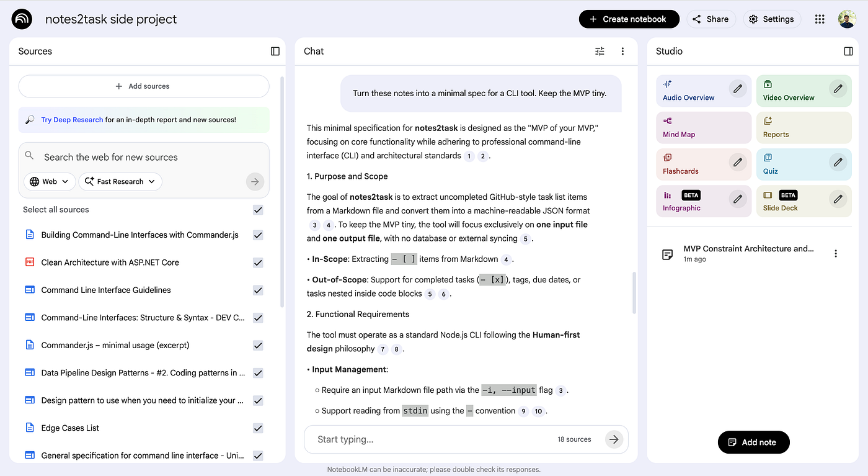Uncheck Data Pipeline Design Patterns source
The width and height of the screenshot is (868, 476).
(x=258, y=373)
